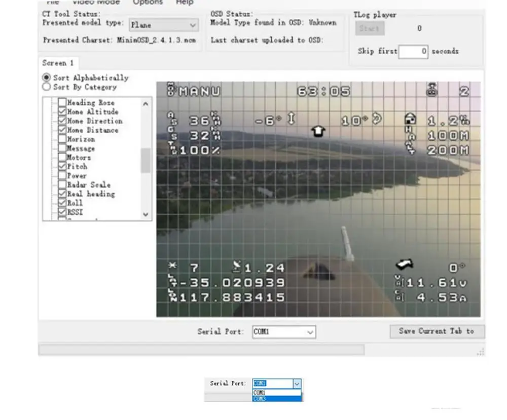Viewport: 507px width, 420px height.
Task: Select the altitude icon beside 200M
Action: pos(410,148)
